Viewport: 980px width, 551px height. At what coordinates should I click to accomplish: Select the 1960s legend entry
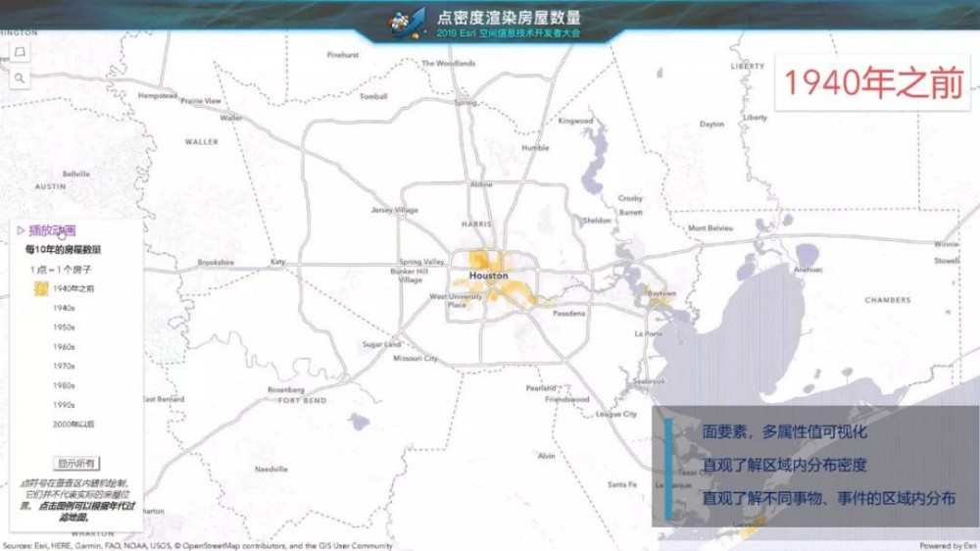pos(64,346)
